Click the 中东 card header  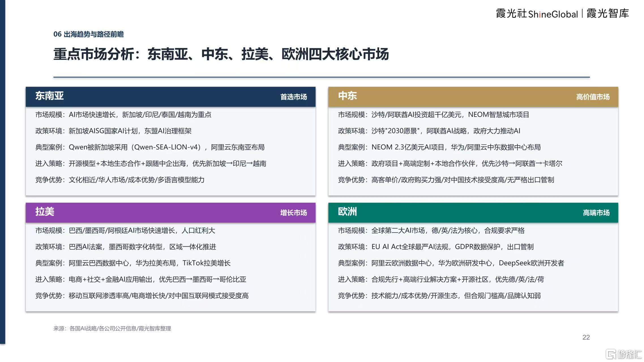coord(473,97)
